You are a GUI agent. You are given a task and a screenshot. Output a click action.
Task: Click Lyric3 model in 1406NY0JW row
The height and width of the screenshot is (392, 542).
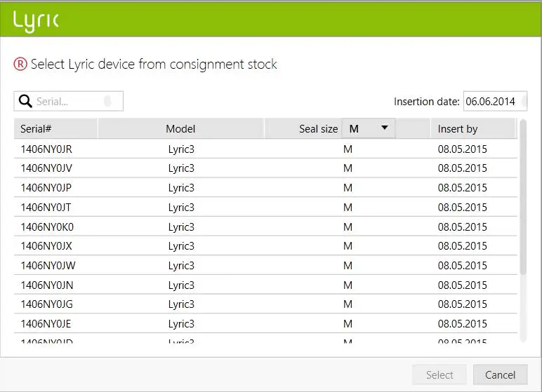[181, 266]
